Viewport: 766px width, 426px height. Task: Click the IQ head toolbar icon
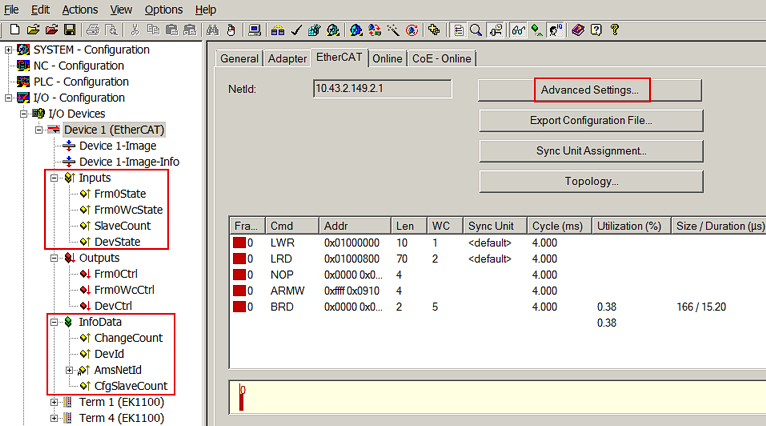click(x=555, y=30)
